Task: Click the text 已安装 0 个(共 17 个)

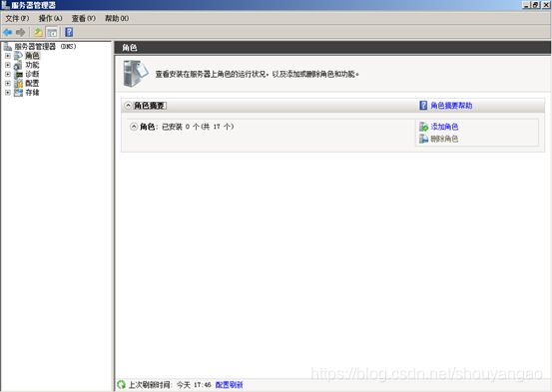Action: [x=198, y=127]
